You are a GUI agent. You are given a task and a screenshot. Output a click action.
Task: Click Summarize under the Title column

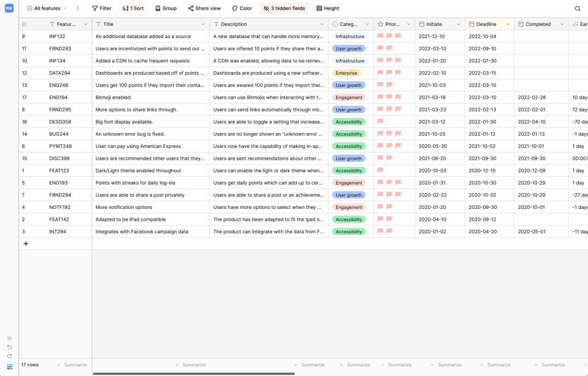coord(190,365)
